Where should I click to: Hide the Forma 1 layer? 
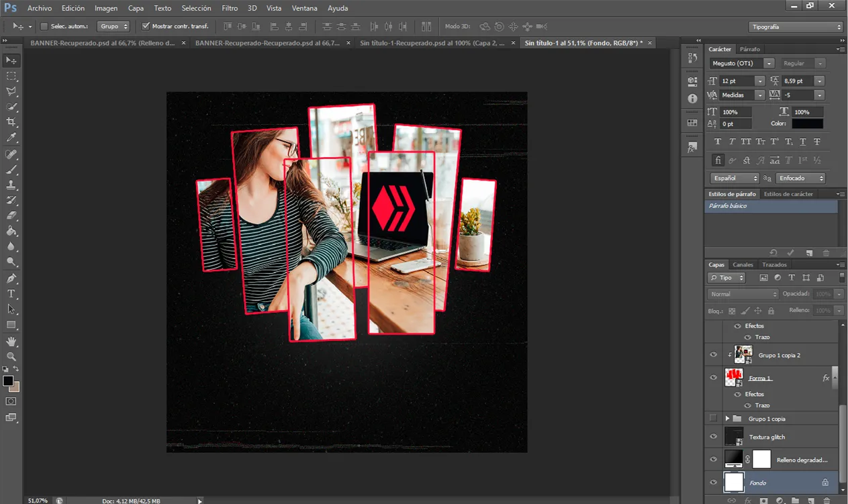pos(713,378)
